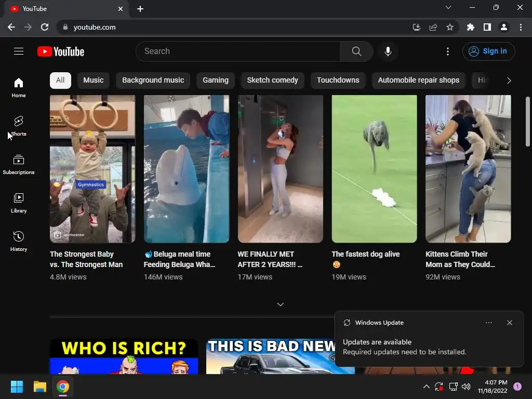Select the Background music chip
The height and width of the screenshot is (399, 532).
(153, 81)
